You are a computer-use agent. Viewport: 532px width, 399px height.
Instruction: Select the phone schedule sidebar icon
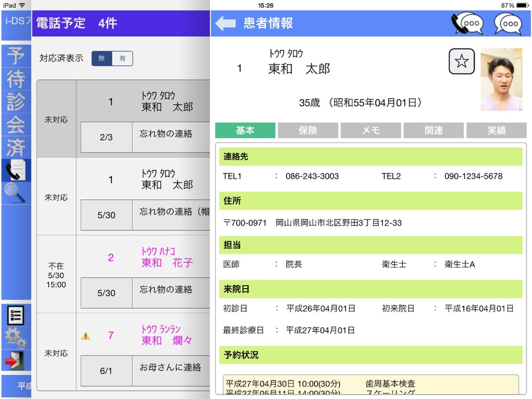(16, 170)
